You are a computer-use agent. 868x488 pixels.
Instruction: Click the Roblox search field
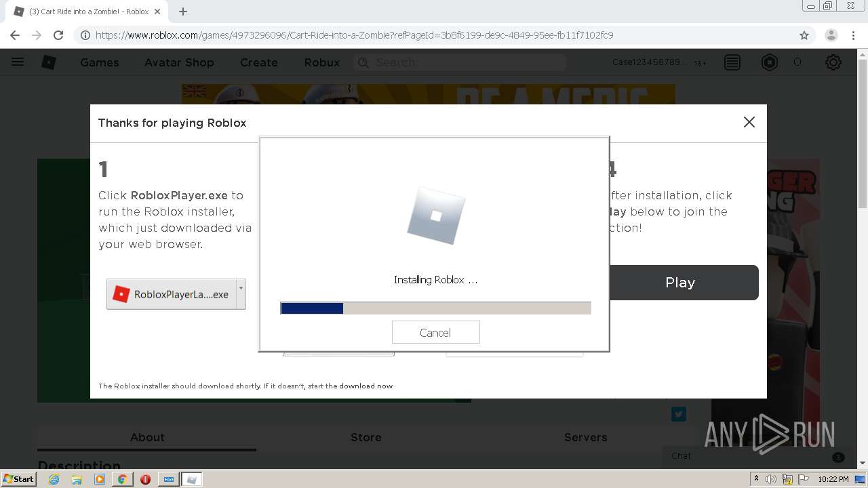click(460, 62)
